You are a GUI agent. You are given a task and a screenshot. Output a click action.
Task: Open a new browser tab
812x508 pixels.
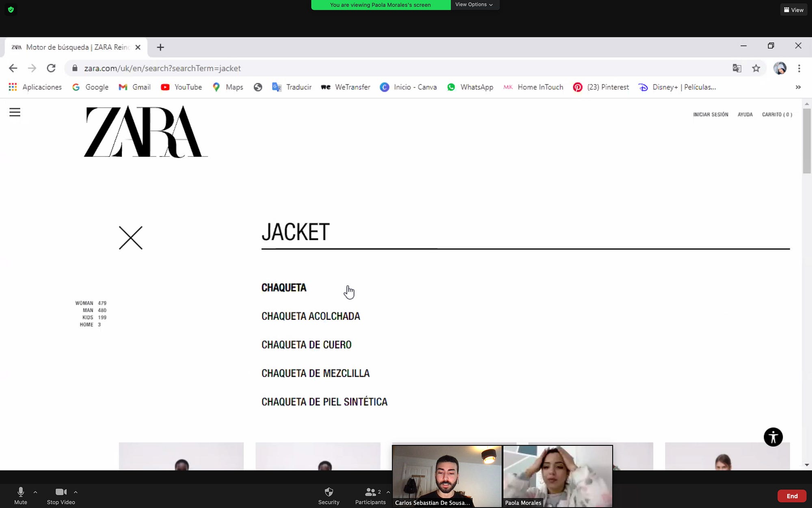(160, 48)
